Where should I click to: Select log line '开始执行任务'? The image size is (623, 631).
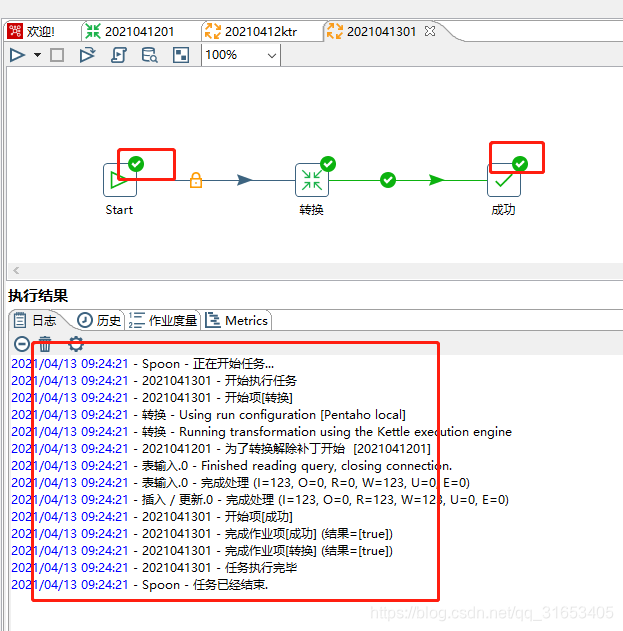pyautogui.click(x=154, y=381)
